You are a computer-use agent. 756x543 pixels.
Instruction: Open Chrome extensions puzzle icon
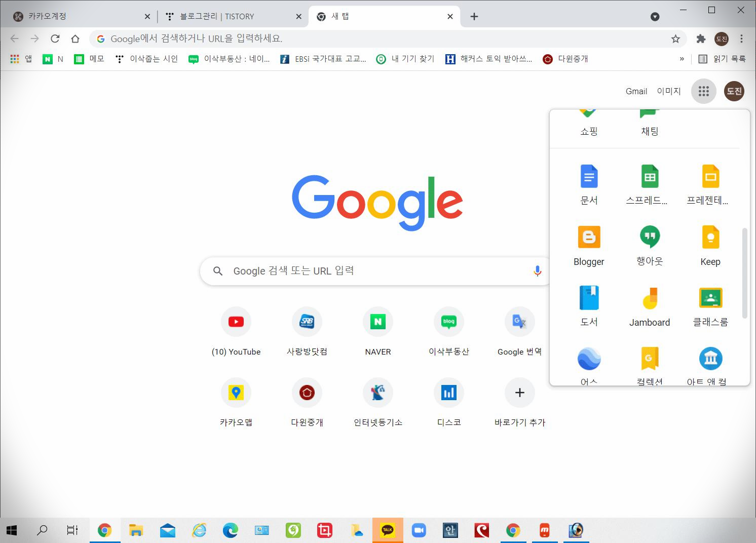[x=701, y=39]
